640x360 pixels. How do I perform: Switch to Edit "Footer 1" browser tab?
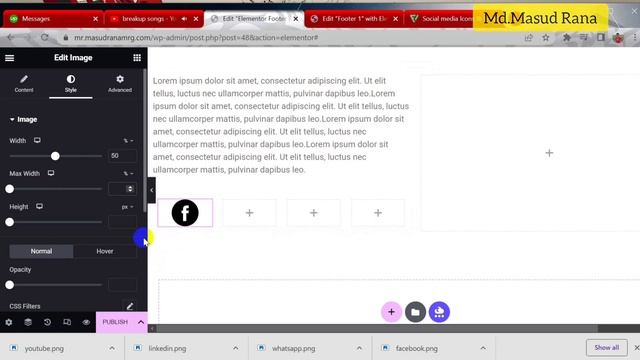(353, 19)
